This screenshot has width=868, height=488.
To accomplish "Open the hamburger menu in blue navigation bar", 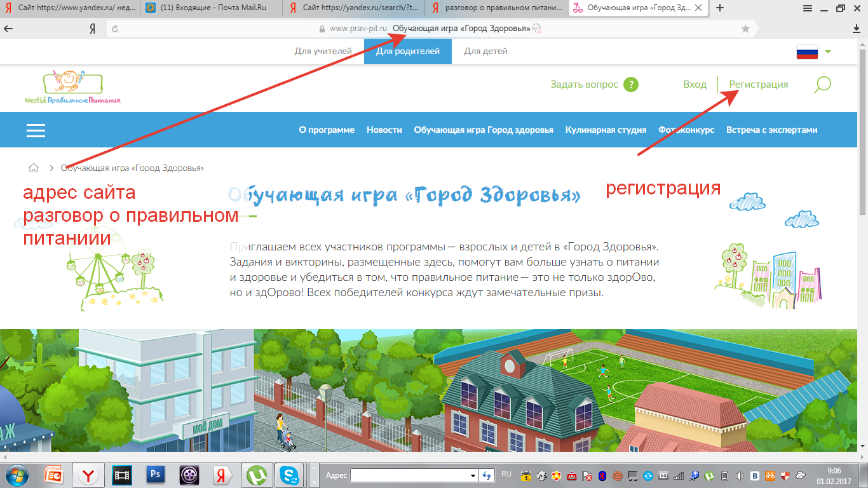I will coord(36,130).
